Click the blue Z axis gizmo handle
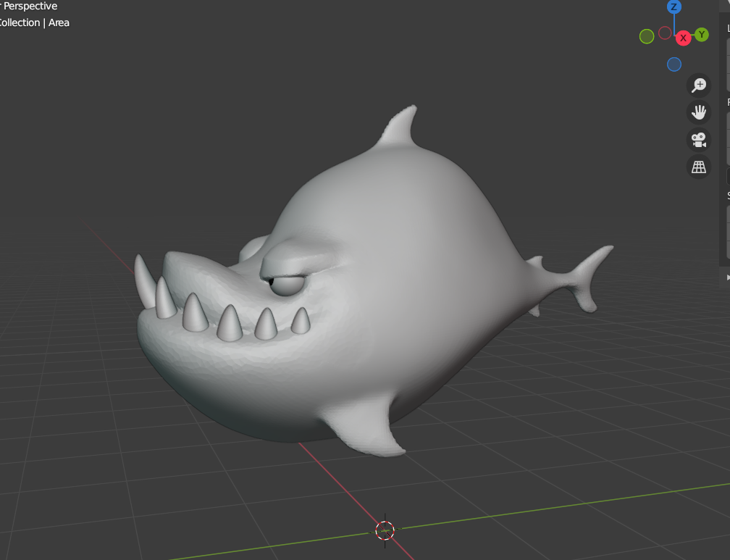 pyautogui.click(x=674, y=7)
